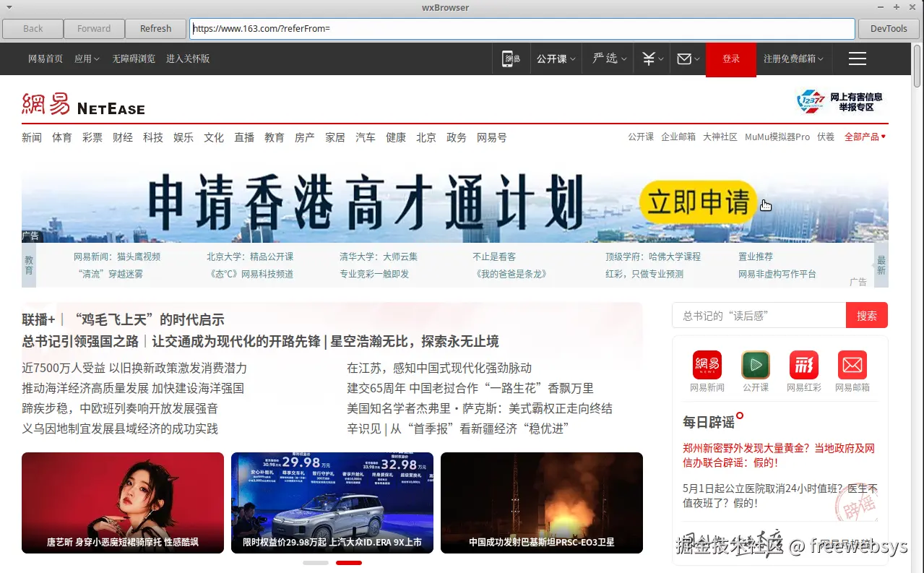
Task: Open 5月1日起公立医院取消24小时值班 article
Action: [x=780, y=496]
